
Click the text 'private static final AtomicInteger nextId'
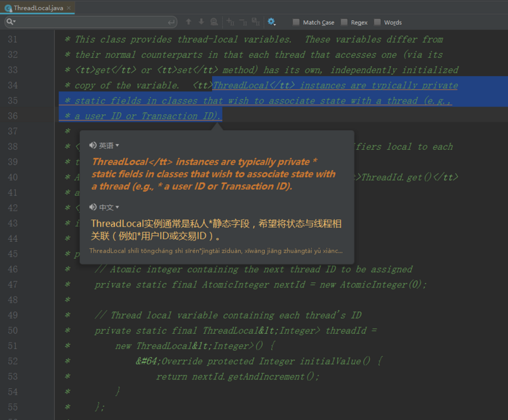[200, 285]
